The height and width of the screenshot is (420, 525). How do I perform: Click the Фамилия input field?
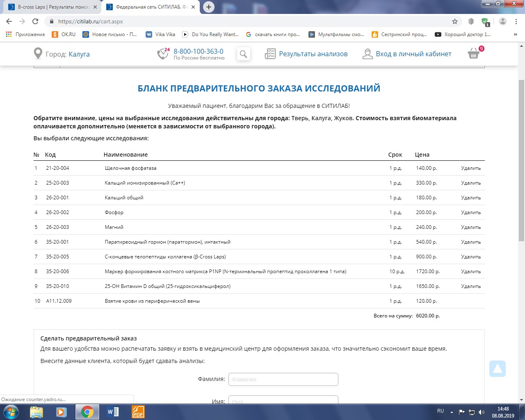pos(283,379)
